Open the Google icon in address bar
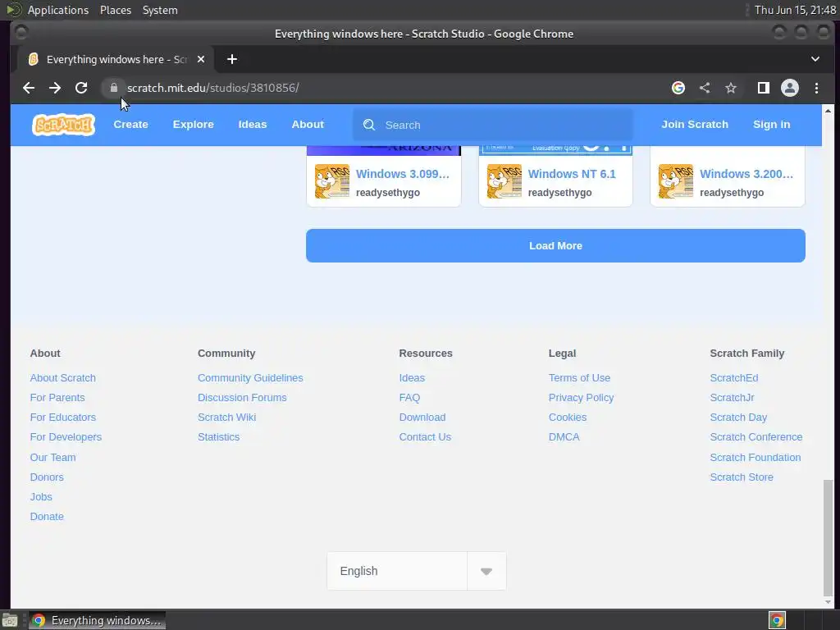The image size is (840, 630). click(x=678, y=88)
